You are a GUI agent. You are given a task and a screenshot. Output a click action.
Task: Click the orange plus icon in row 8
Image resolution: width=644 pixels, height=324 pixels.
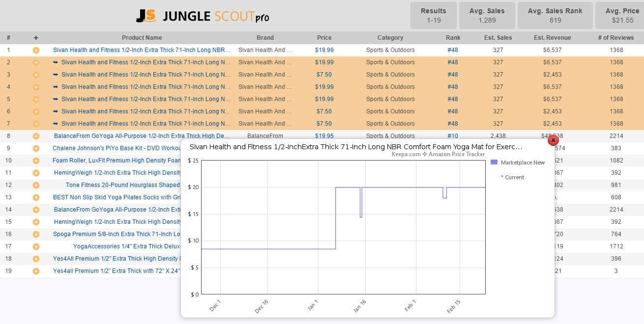point(36,136)
